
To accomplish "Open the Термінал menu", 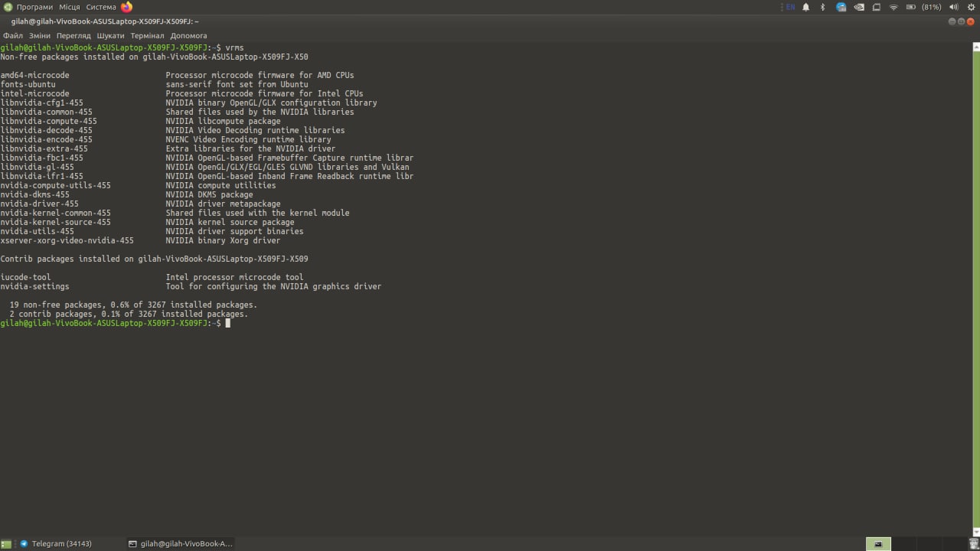I will [x=147, y=35].
